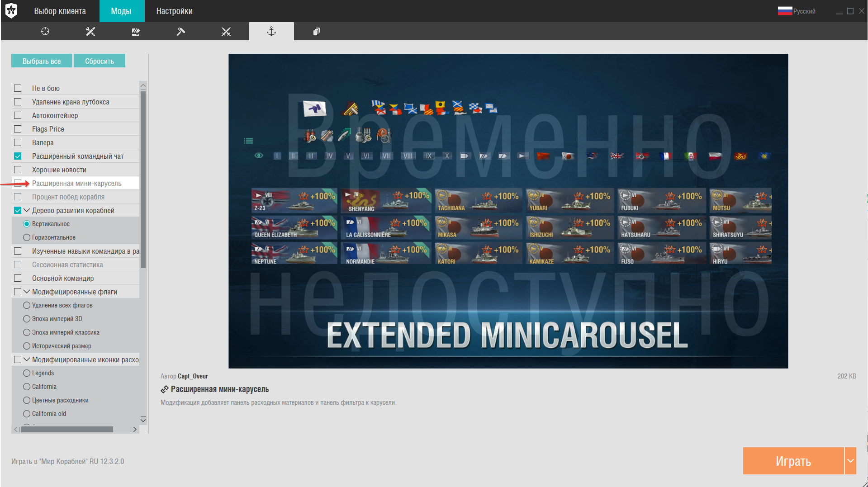Click the Мир Кораблей RU 12.3.2.0 version text

pos(68,461)
